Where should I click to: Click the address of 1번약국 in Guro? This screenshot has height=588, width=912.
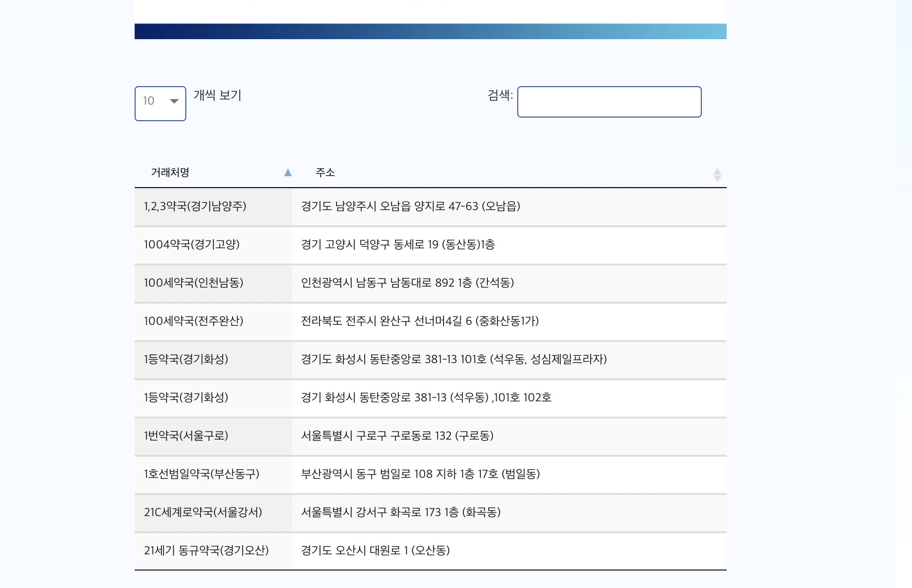click(x=397, y=436)
